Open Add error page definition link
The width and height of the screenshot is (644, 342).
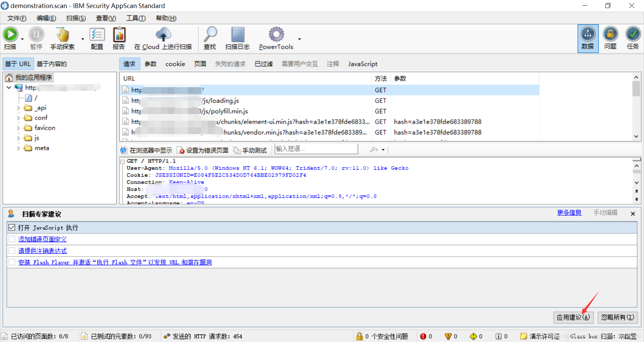(x=43, y=239)
